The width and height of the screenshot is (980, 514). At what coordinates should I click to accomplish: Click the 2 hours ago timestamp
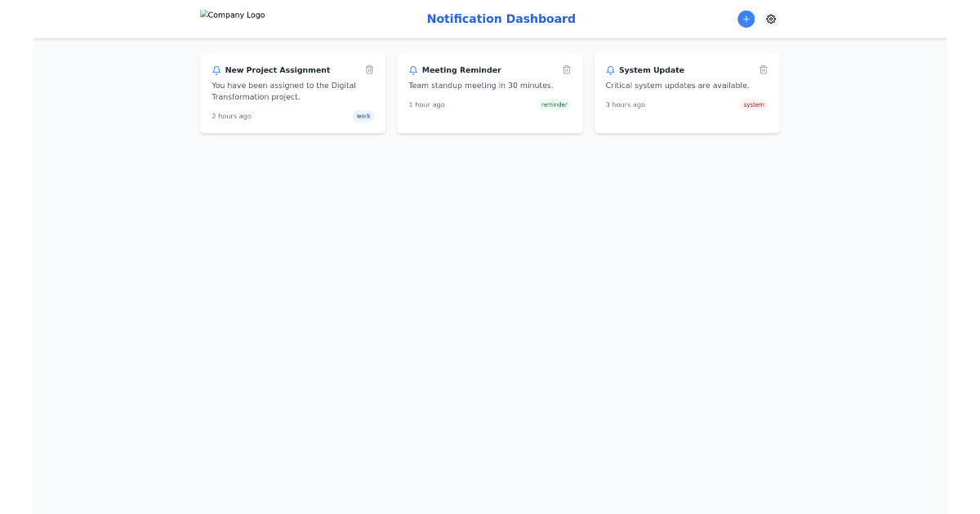pos(231,116)
